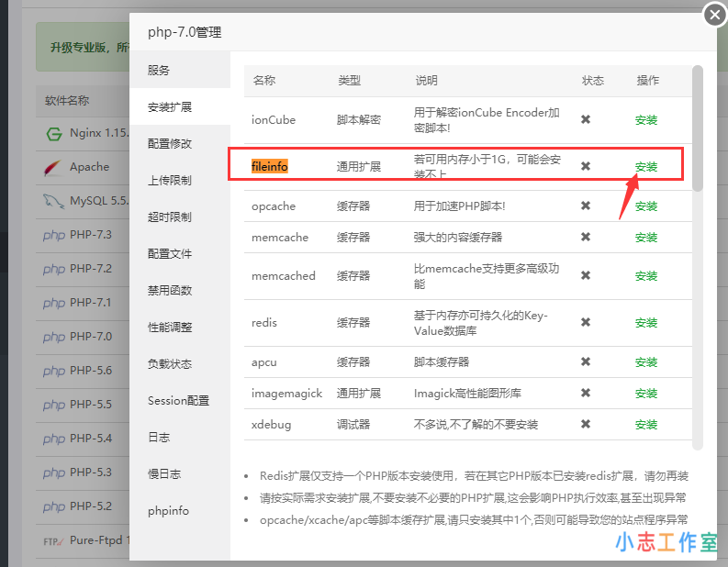Click the memcached status X icon
728x567 pixels.
pos(586,275)
